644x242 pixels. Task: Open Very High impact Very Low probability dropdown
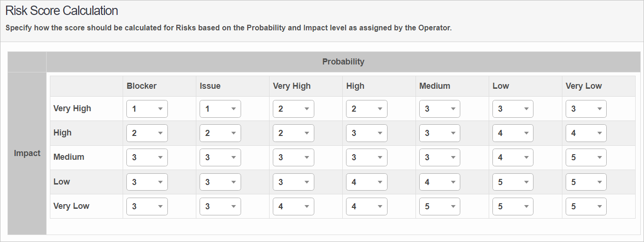[x=586, y=109]
